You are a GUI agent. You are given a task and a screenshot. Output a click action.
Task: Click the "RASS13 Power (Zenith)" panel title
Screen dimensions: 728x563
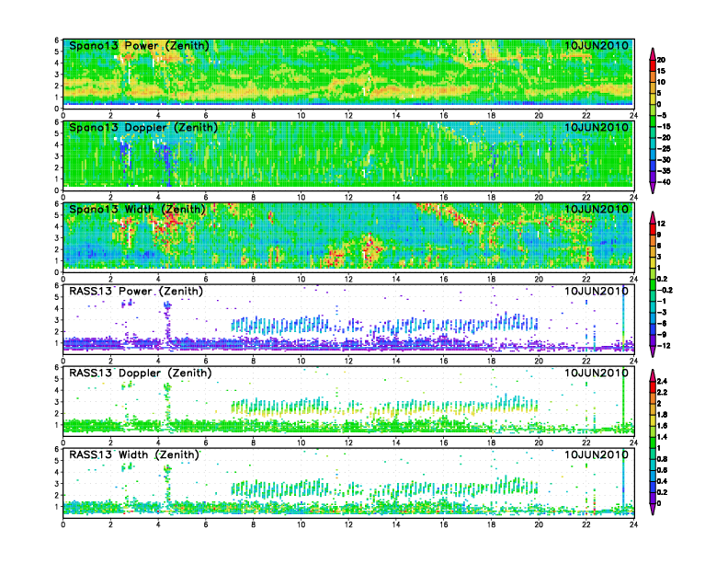coord(136,291)
